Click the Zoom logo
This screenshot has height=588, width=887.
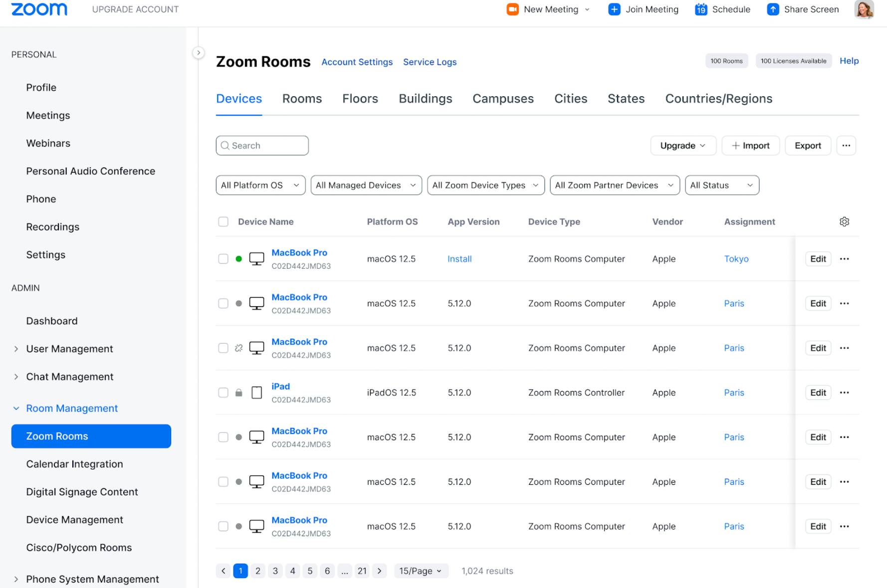coord(39,9)
